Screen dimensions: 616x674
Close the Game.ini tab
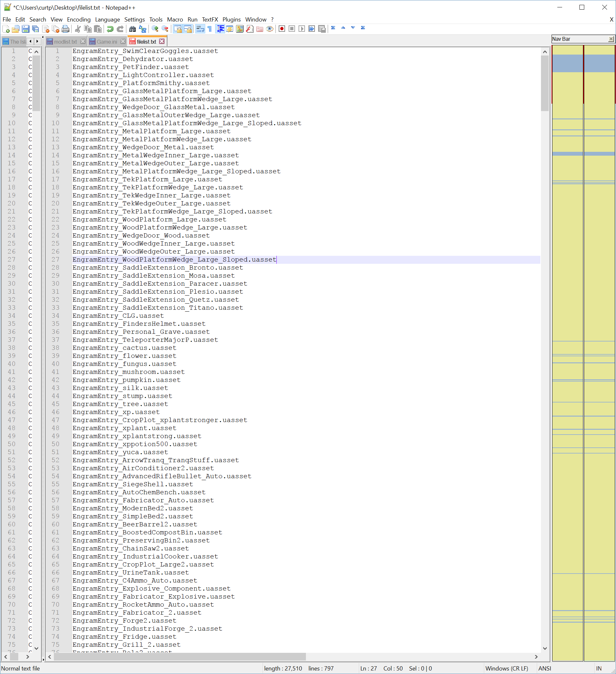(123, 41)
